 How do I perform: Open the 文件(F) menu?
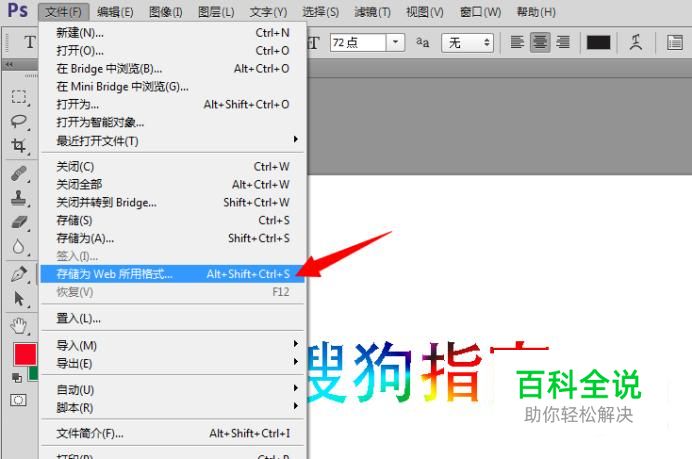64,12
